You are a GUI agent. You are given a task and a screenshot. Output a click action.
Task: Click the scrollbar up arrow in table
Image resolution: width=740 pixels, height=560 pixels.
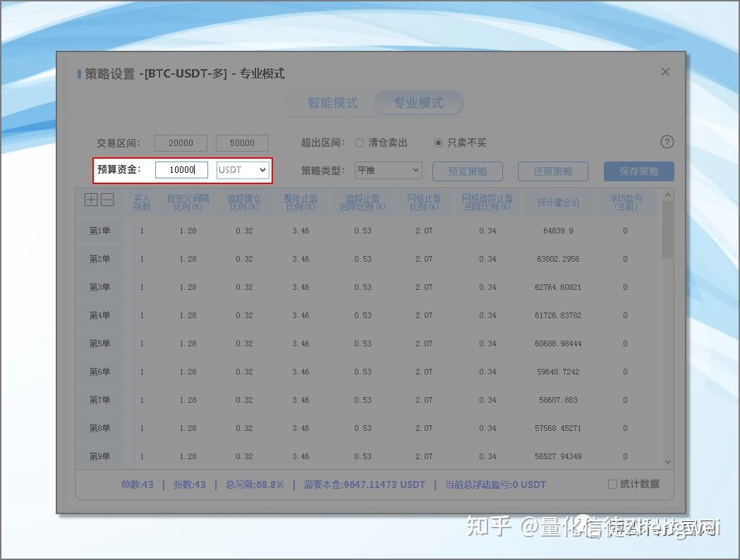click(x=667, y=195)
